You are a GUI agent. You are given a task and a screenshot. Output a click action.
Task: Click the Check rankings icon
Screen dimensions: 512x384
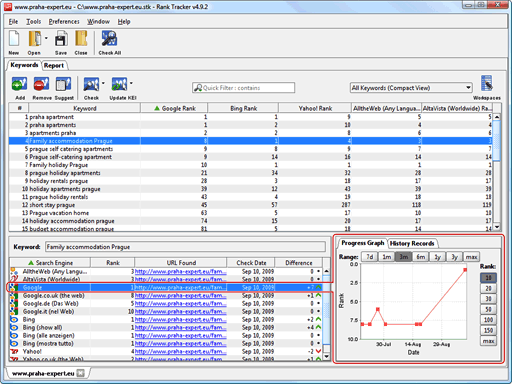click(91, 84)
